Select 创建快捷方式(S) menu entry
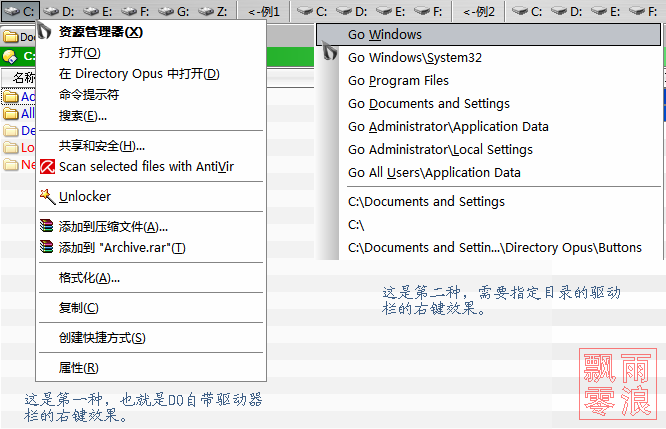 pos(151,338)
